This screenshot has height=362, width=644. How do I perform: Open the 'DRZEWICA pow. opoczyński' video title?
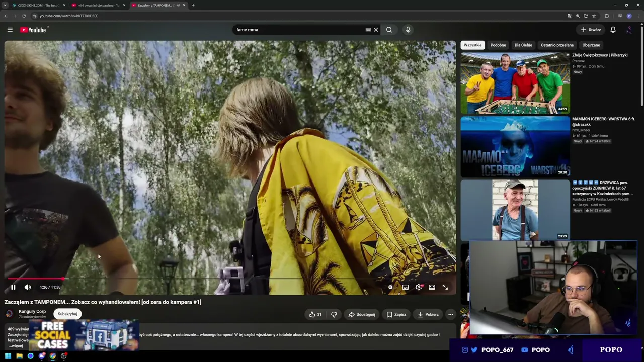pos(602,188)
